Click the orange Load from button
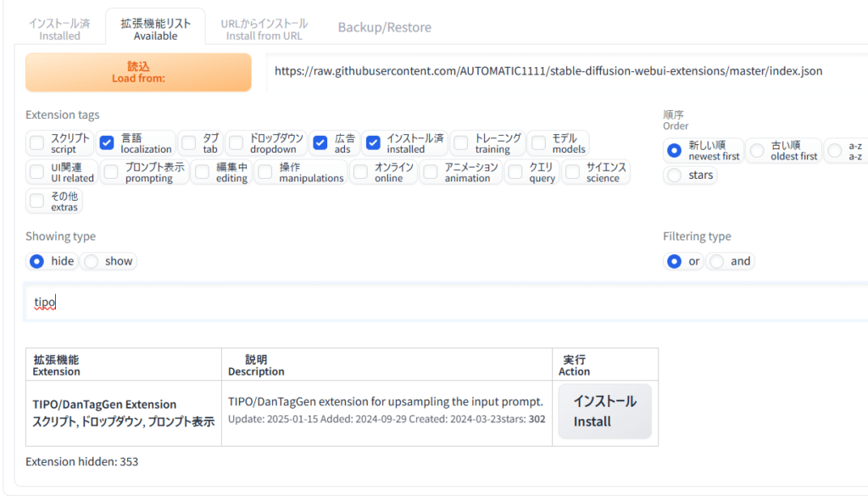 (x=138, y=72)
